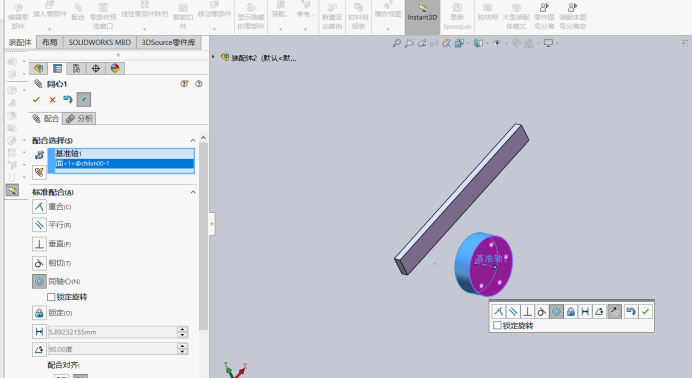The height and width of the screenshot is (379, 692).
Task: Choose tangent in the floating mate toolbar
Action: (x=542, y=311)
